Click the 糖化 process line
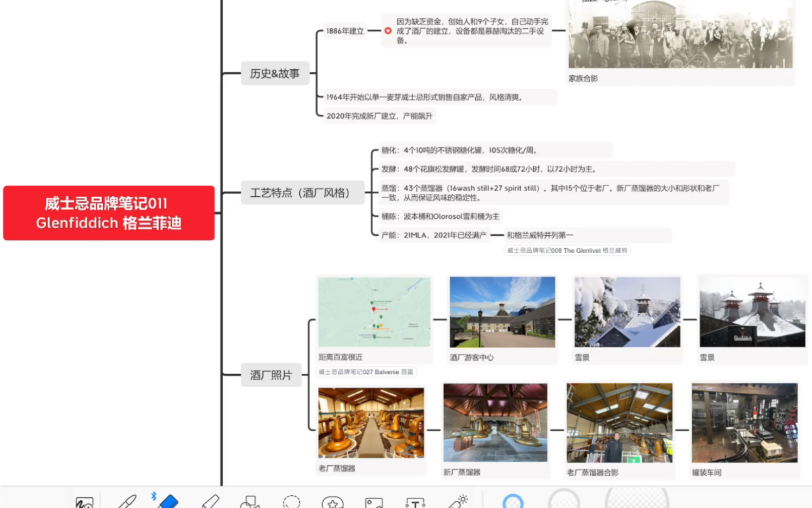812x508 pixels. [495, 150]
